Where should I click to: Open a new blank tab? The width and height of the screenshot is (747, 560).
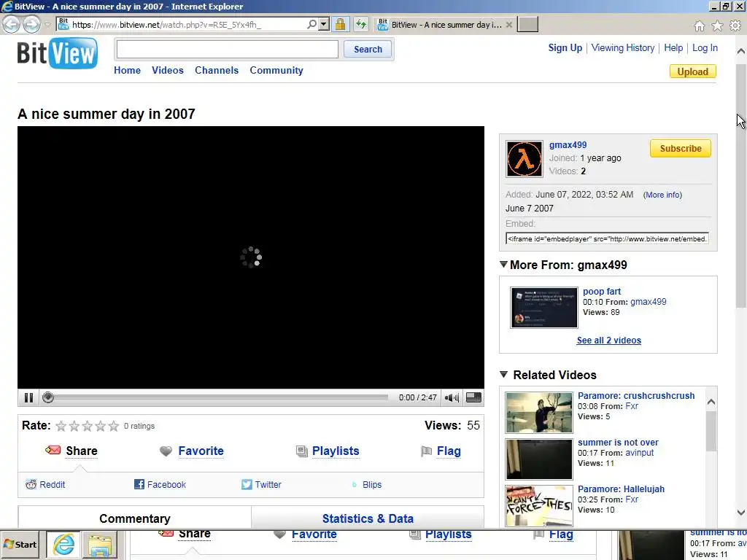528,24
